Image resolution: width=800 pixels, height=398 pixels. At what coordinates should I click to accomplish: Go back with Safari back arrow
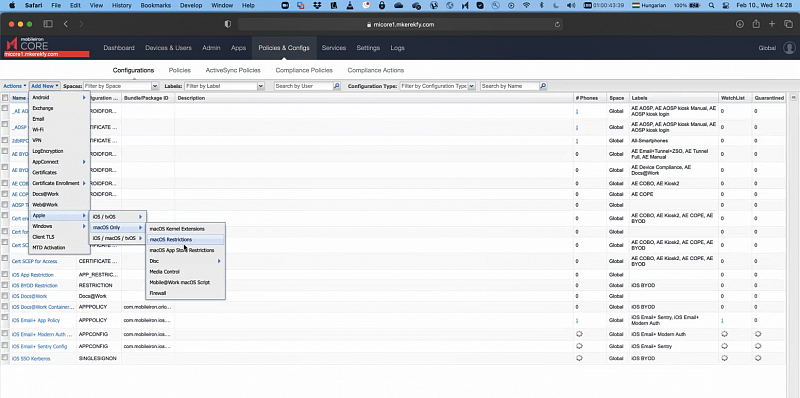(66, 24)
